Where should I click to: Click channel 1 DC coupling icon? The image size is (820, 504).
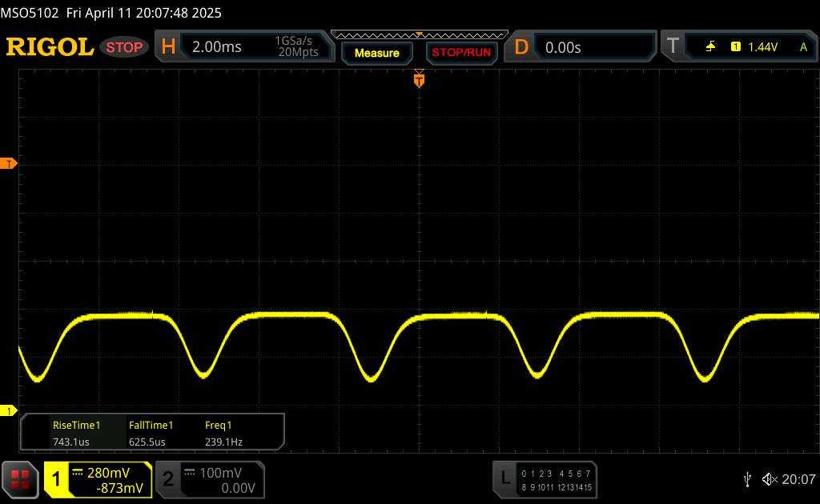(x=78, y=472)
